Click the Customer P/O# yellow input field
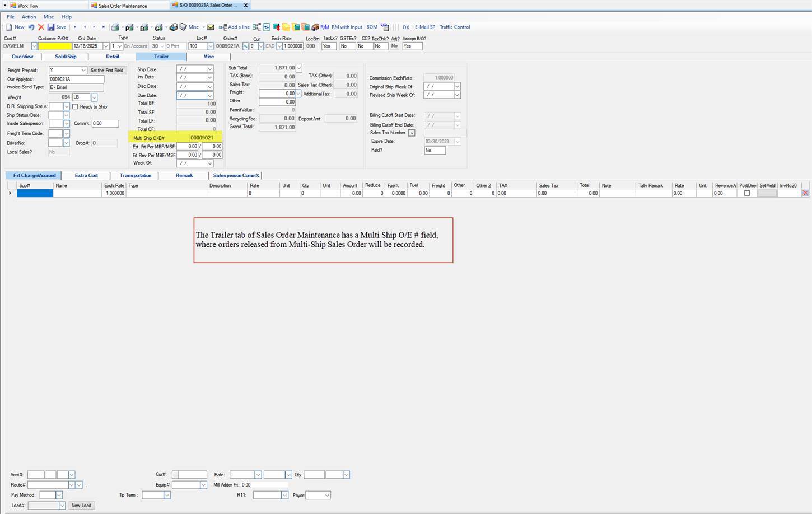Screen dimensions: 812x514 [x=55, y=46]
